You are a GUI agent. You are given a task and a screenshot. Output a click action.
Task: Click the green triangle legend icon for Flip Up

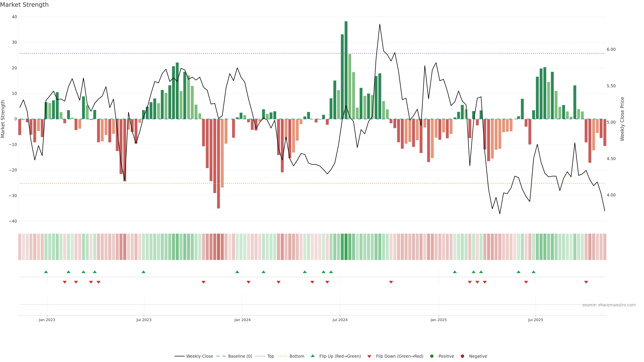(312, 356)
